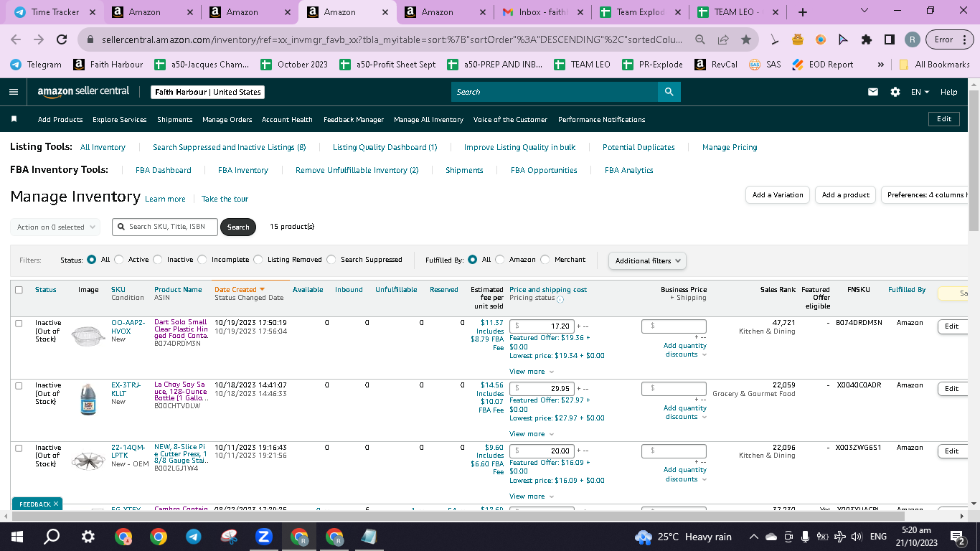Click the Add a product button
This screenshot has height=551, width=980.
846,195
